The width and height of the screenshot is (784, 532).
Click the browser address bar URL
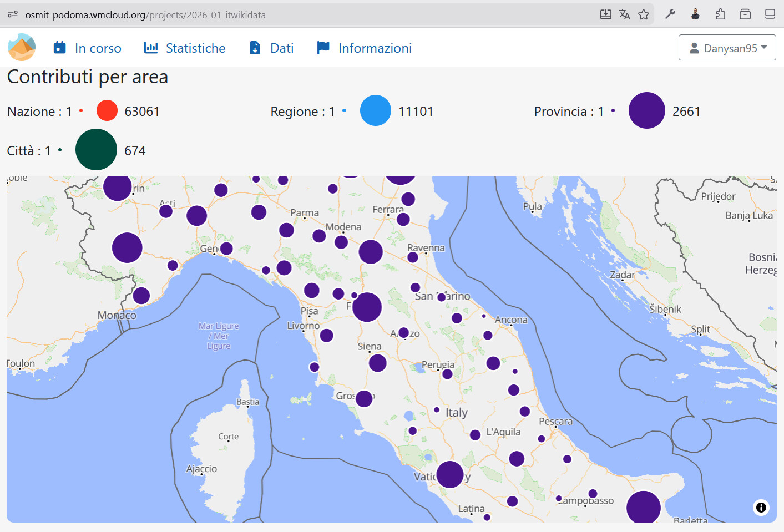(145, 15)
